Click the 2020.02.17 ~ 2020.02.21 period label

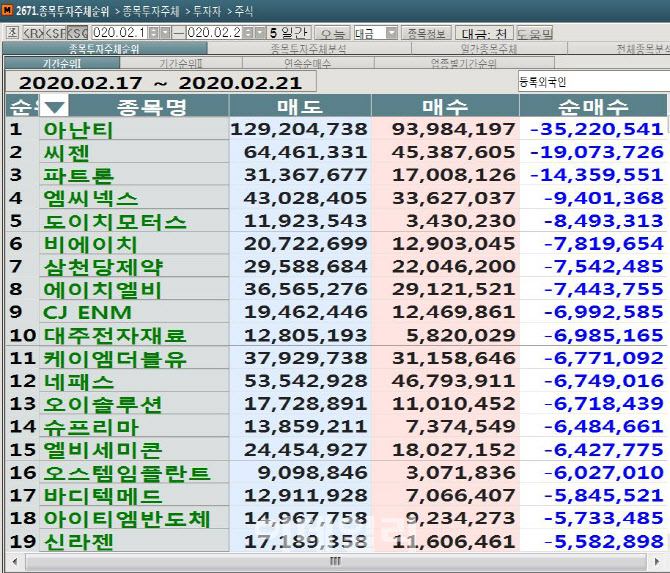(x=160, y=82)
